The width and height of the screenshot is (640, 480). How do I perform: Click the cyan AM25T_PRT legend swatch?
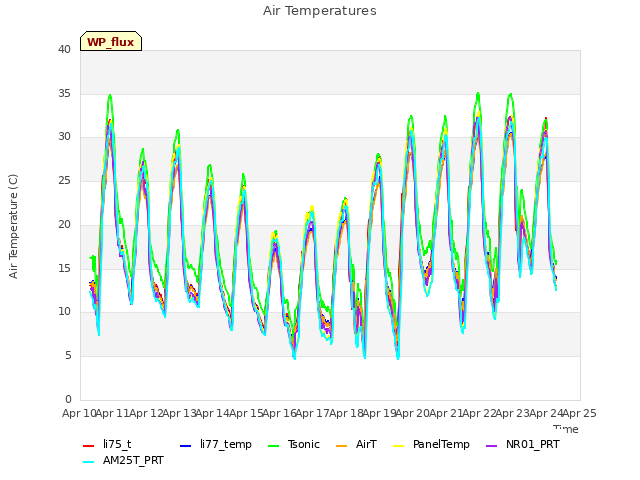coord(89,462)
